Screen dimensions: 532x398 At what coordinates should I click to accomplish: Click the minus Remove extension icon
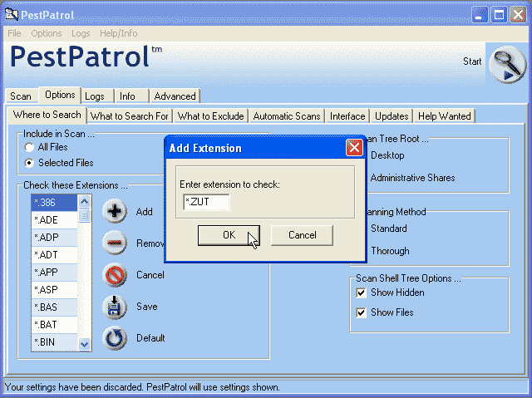pyautogui.click(x=115, y=243)
